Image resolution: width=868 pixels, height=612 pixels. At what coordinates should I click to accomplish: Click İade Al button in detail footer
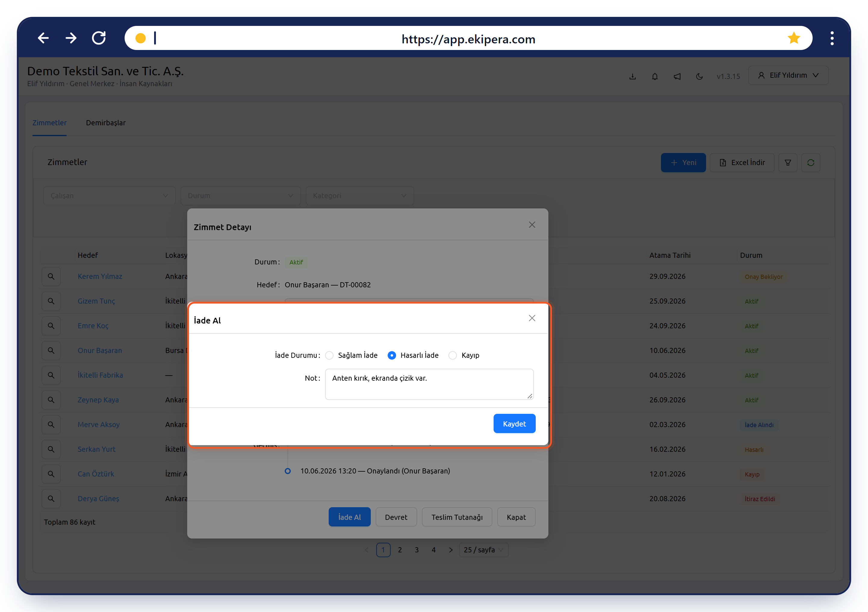[349, 517]
